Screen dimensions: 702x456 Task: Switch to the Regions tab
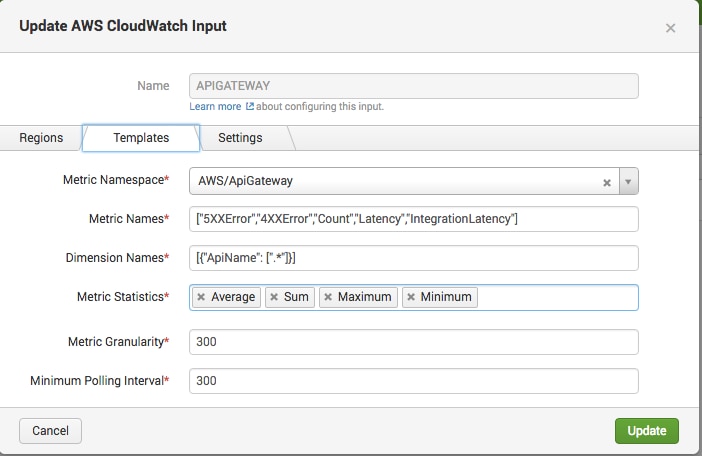pyautogui.click(x=40, y=138)
